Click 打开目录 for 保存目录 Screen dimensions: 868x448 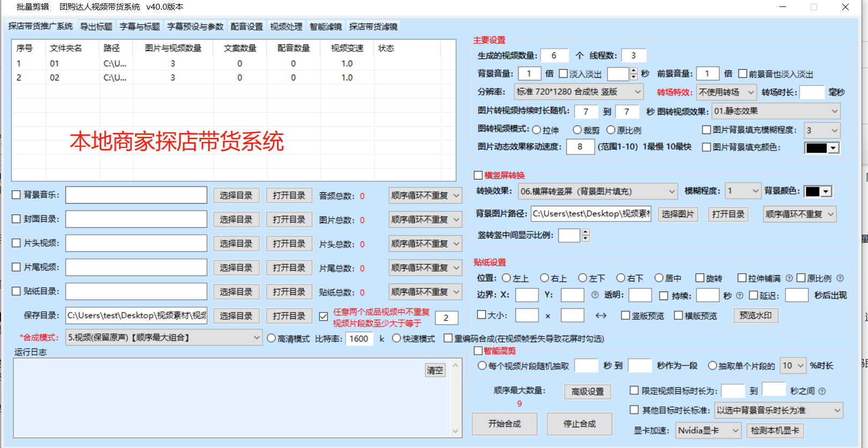(x=289, y=316)
